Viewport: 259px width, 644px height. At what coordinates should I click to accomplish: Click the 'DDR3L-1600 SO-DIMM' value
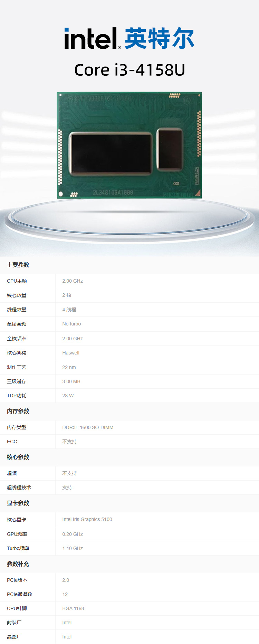88,427
